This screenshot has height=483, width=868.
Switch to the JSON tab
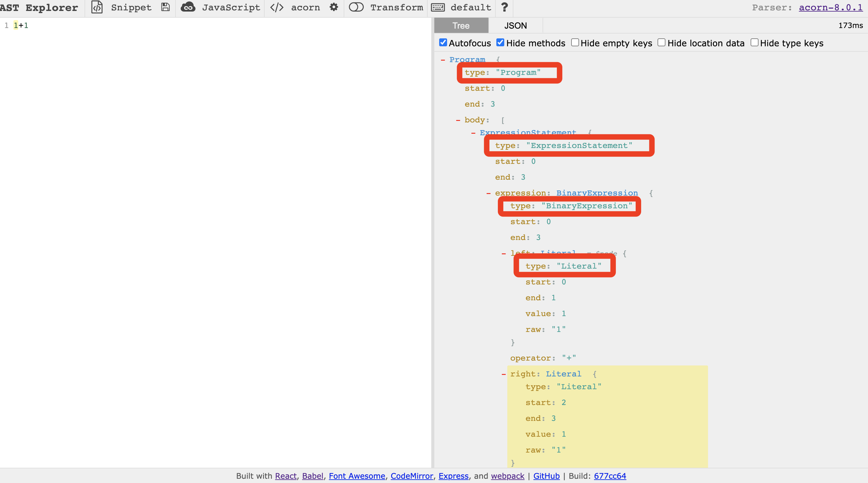click(515, 26)
